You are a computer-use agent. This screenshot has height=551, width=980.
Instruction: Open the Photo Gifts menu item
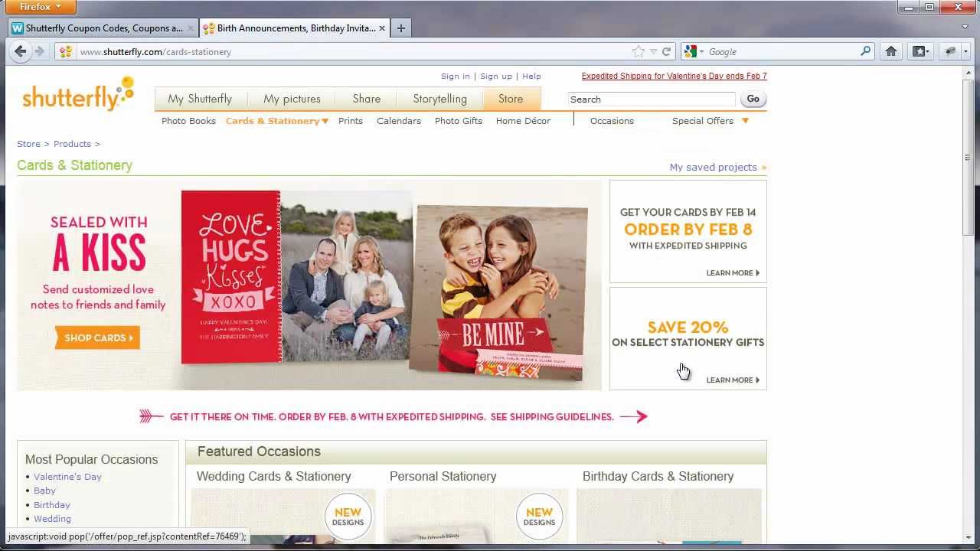point(459,121)
